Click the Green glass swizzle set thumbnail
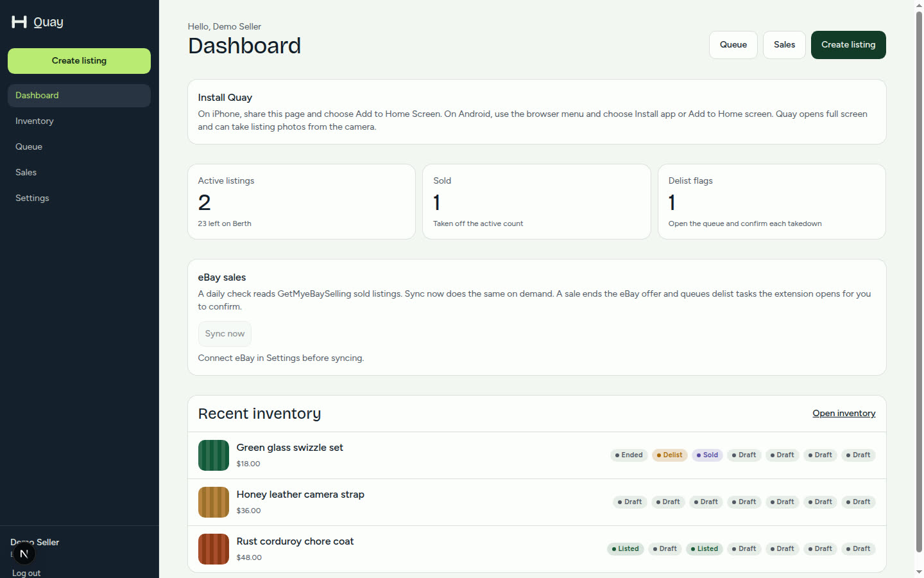The width and height of the screenshot is (924, 578). tap(214, 455)
